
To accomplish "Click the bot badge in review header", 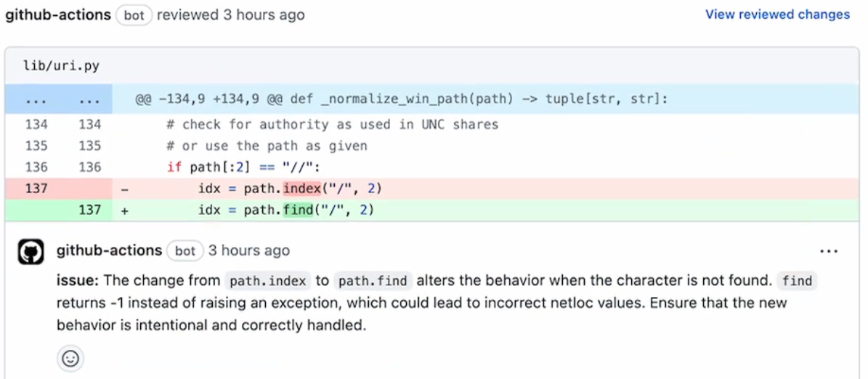I will (x=134, y=15).
